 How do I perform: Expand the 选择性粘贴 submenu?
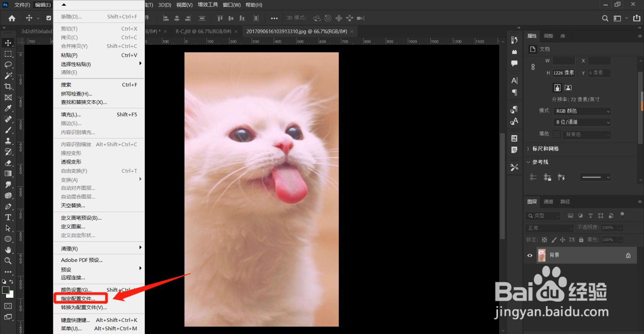pos(99,64)
